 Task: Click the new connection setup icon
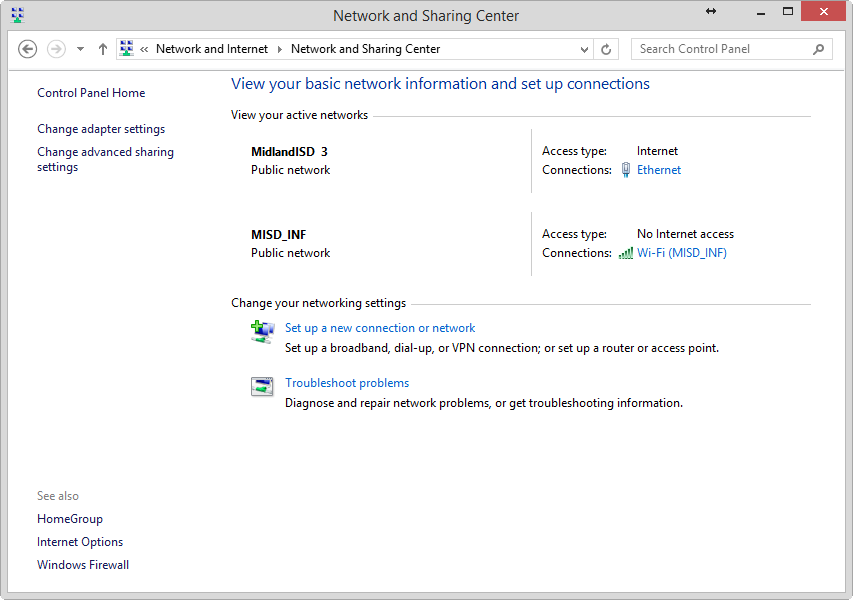pyautogui.click(x=262, y=332)
